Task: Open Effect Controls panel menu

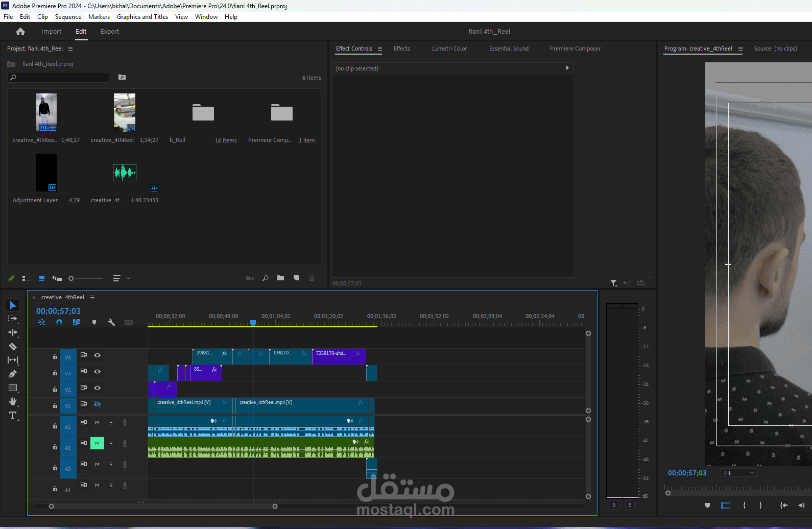Action: coord(380,49)
